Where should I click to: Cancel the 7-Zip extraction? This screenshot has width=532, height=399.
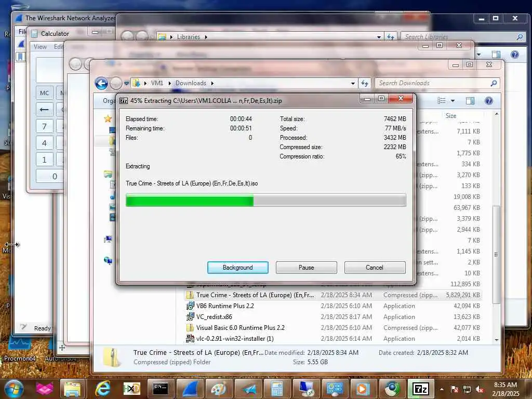tap(375, 268)
